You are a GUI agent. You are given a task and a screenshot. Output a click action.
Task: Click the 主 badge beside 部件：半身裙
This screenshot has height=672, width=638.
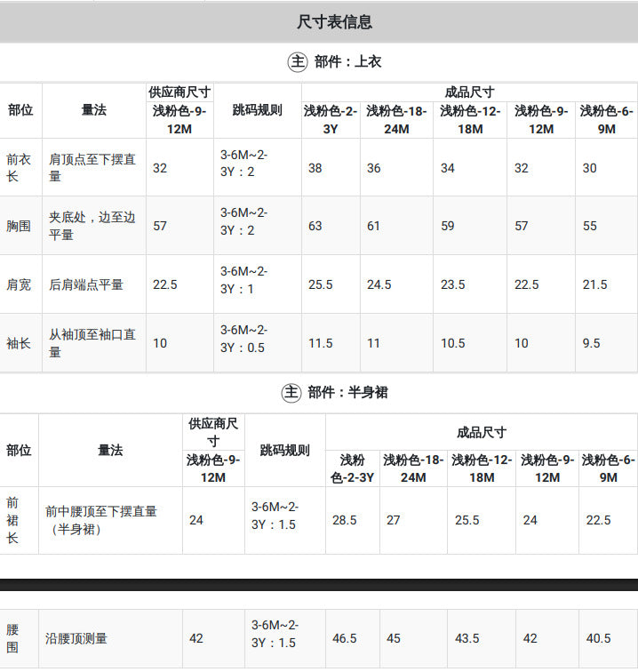[x=291, y=393]
